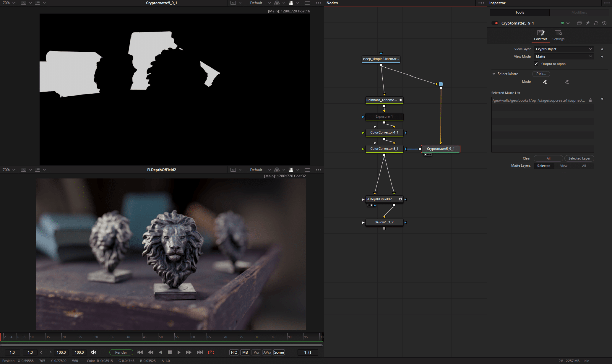Enable the Prx proxy toggle
This screenshot has height=364, width=612.
pyautogui.click(x=256, y=352)
